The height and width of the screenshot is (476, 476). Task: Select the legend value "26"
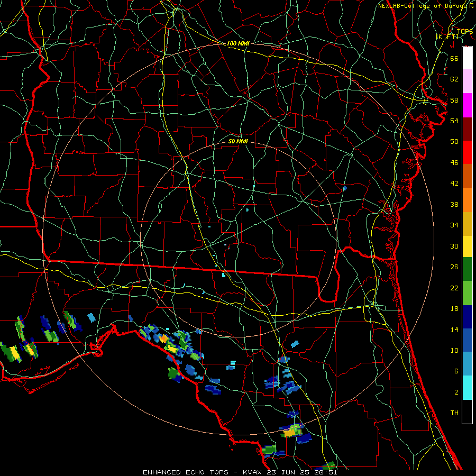(x=454, y=267)
